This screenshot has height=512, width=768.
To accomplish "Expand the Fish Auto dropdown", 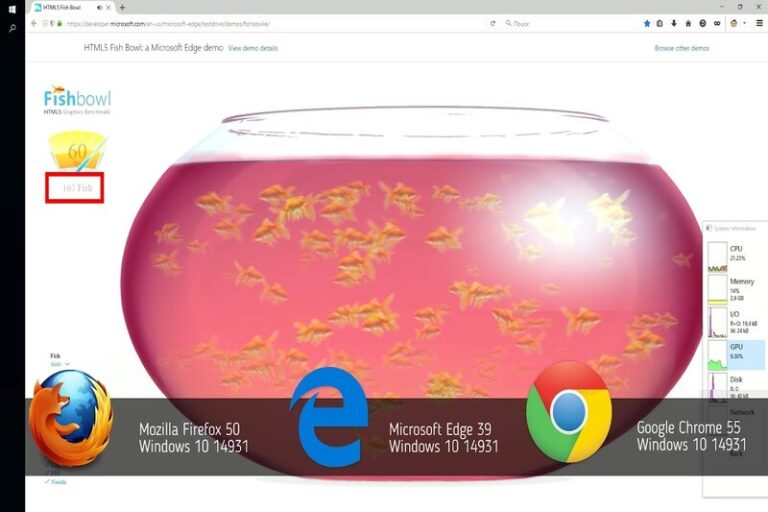I will click(x=60, y=364).
